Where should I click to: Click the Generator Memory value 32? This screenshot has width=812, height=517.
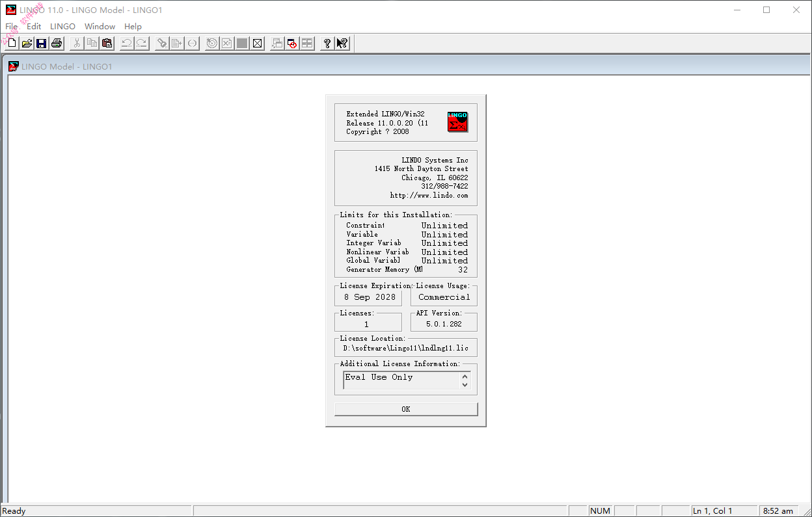pos(463,270)
